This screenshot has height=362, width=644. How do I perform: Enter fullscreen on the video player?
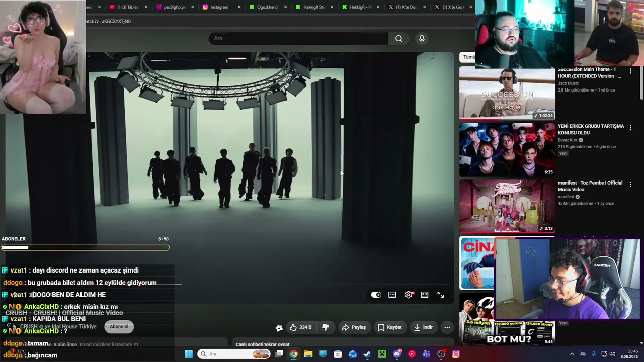click(441, 295)
